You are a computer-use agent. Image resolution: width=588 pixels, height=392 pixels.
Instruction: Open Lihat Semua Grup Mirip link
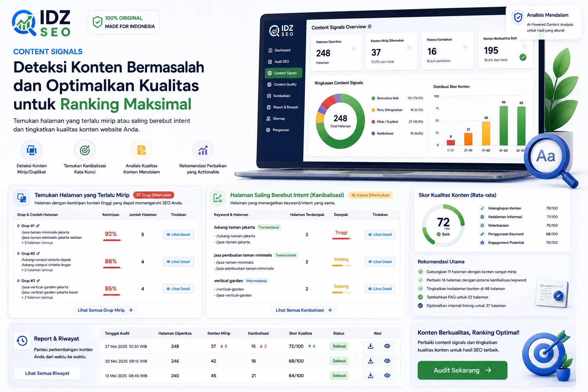pos(105,310)
